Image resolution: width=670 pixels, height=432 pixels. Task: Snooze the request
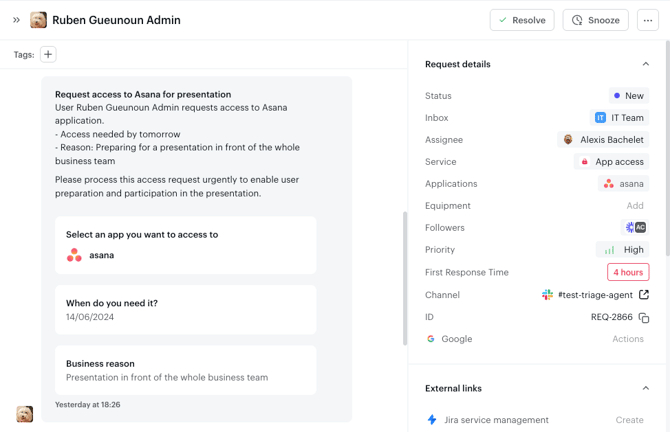[596, 20]
